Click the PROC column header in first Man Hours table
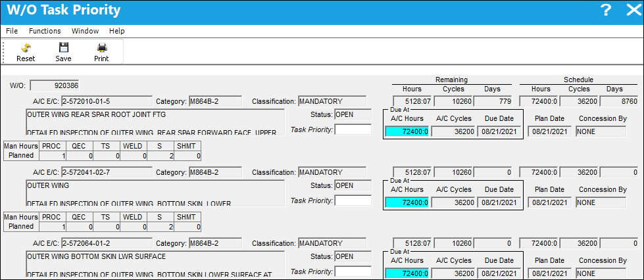This screenshot has height=280, width=644. tap(53, 146)
